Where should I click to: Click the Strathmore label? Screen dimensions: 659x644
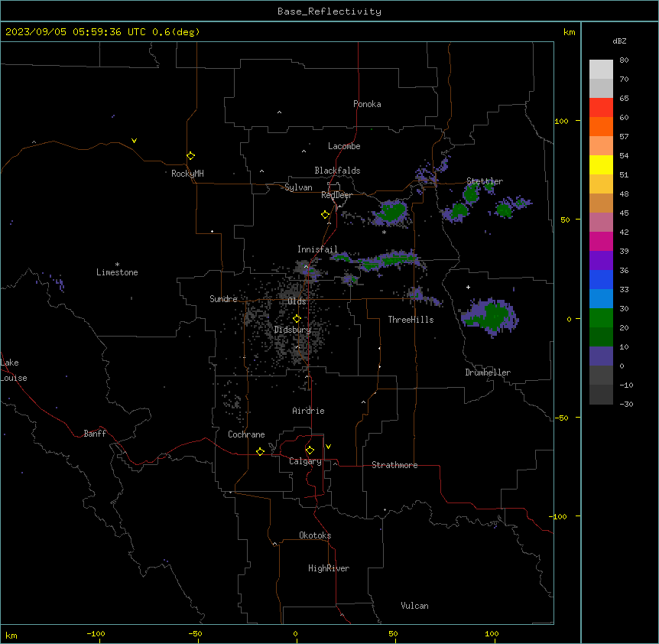394,465
